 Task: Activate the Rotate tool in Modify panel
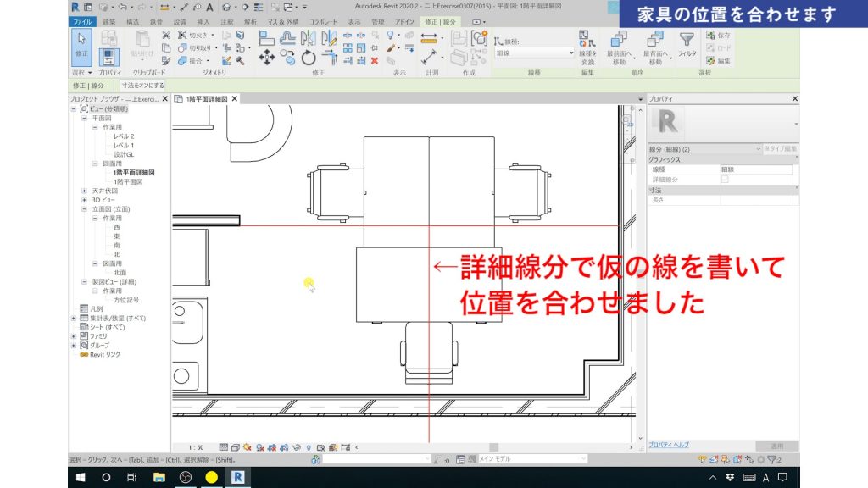307,56
